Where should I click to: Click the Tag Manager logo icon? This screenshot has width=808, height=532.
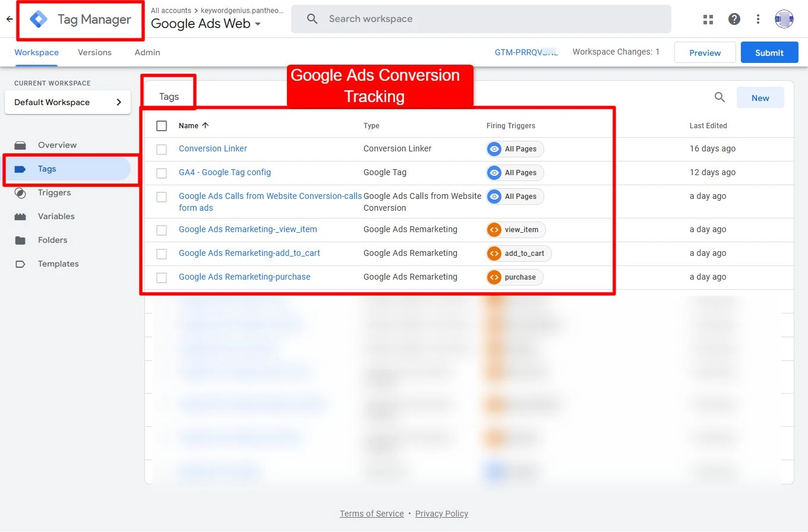coord(39,20)
